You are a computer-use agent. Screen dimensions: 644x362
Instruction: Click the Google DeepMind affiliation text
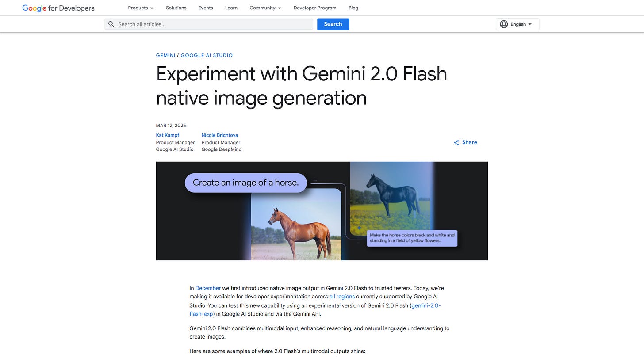(x=222, y=149)
